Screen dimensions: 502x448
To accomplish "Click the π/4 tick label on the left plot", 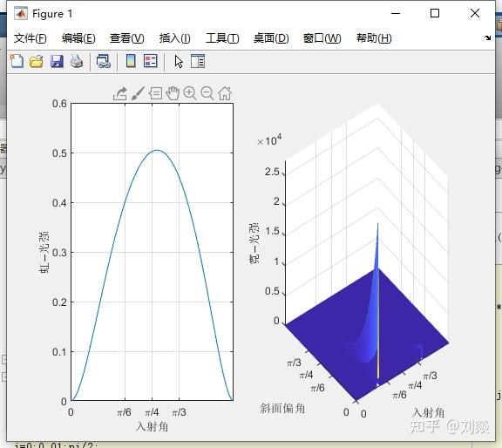I will (x=152, y=412).
